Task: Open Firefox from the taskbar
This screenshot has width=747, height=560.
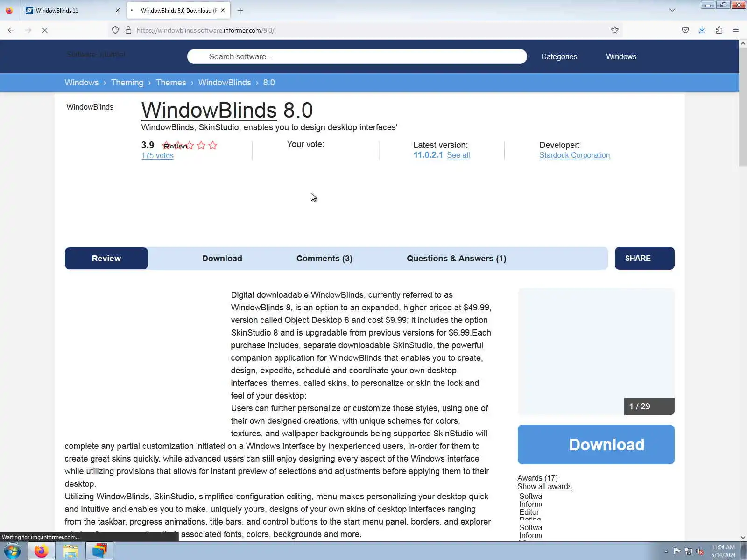Action: (x=42, y=551)
